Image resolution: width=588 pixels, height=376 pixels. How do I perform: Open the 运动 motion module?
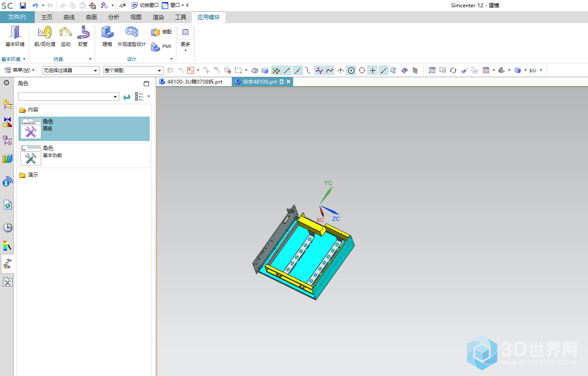click(66, 36)
